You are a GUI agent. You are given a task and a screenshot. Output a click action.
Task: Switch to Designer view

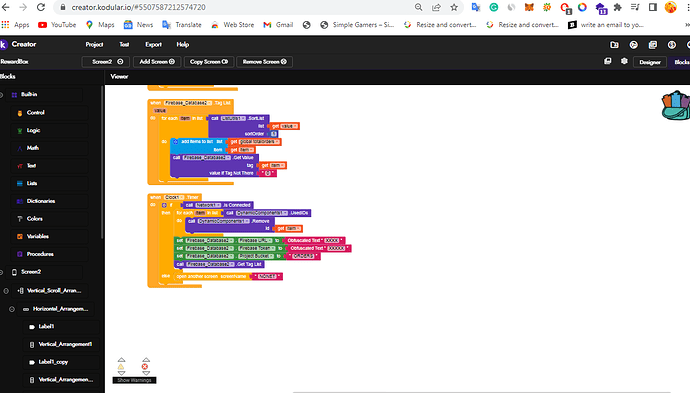(650, 62)
